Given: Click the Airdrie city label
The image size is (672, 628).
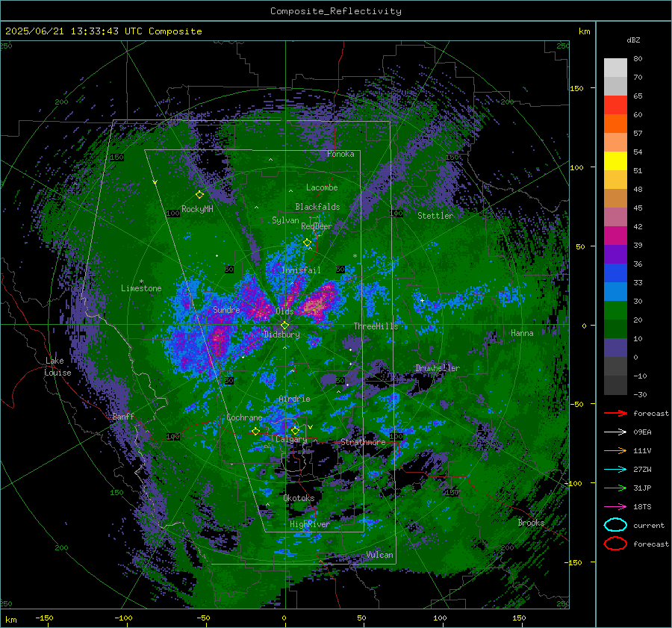Looking at the screenshot, I should (294, 399).
